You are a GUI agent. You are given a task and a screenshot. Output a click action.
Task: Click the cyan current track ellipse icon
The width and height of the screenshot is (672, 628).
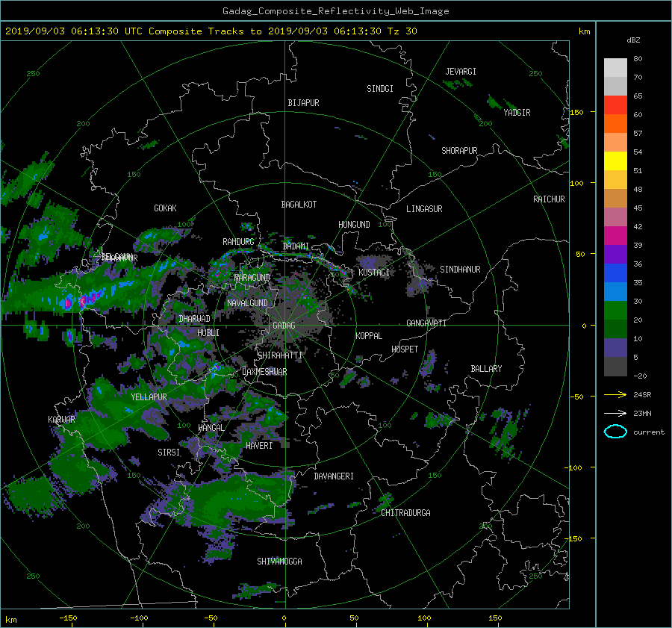[x=615, y=432]
